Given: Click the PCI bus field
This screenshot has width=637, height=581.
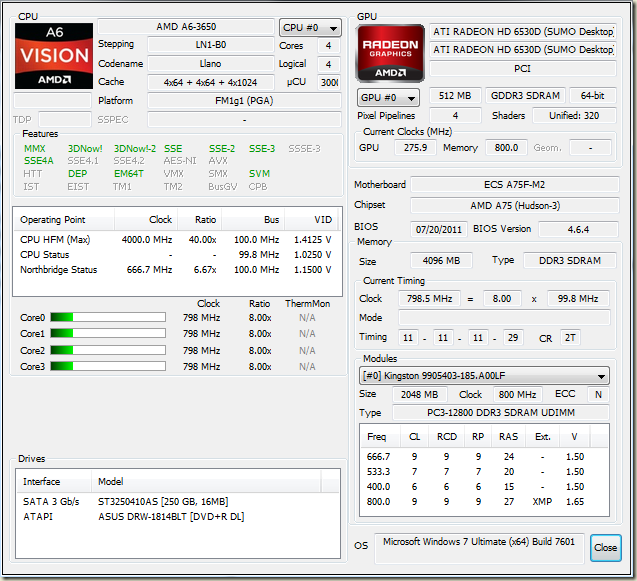Looking at the screenshot, I should [x=523, y=69].
